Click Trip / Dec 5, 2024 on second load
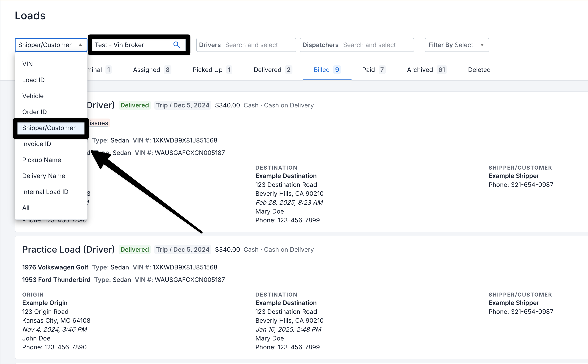This screenshot has width=588, height=364. click(x=183, y=250)
